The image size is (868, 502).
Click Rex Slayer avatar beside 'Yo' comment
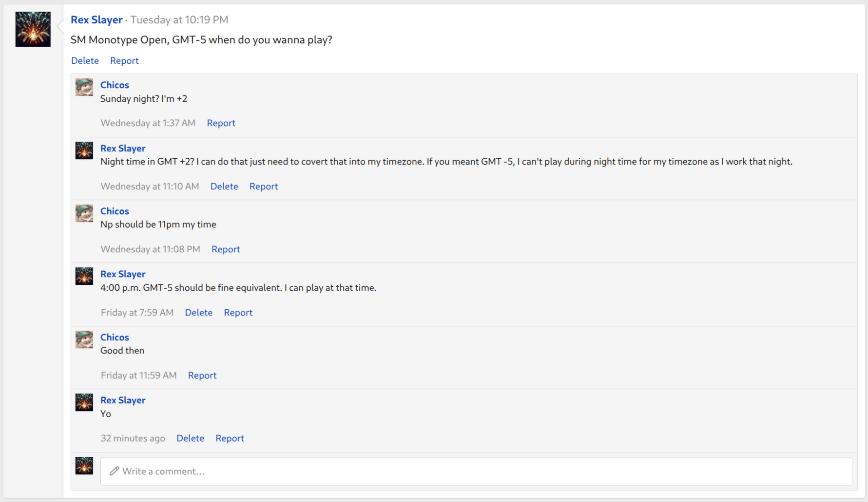click(84, 402)
